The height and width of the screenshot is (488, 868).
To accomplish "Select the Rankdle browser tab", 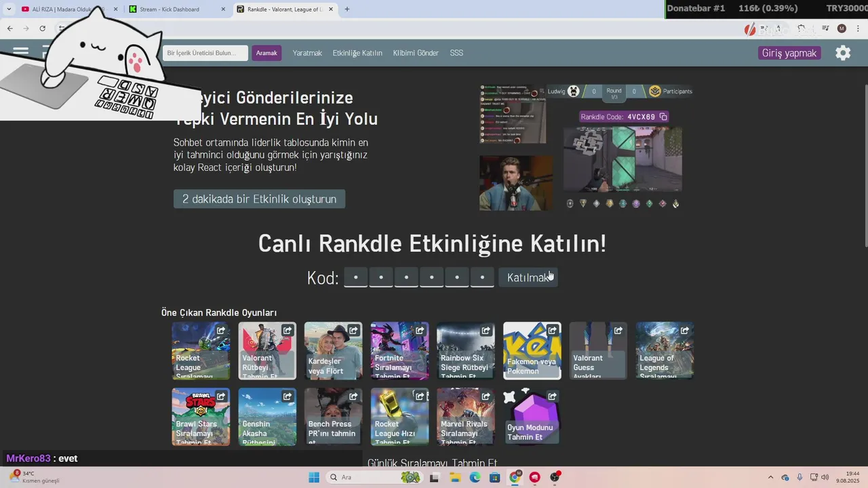I will click(x=286, y=9).
